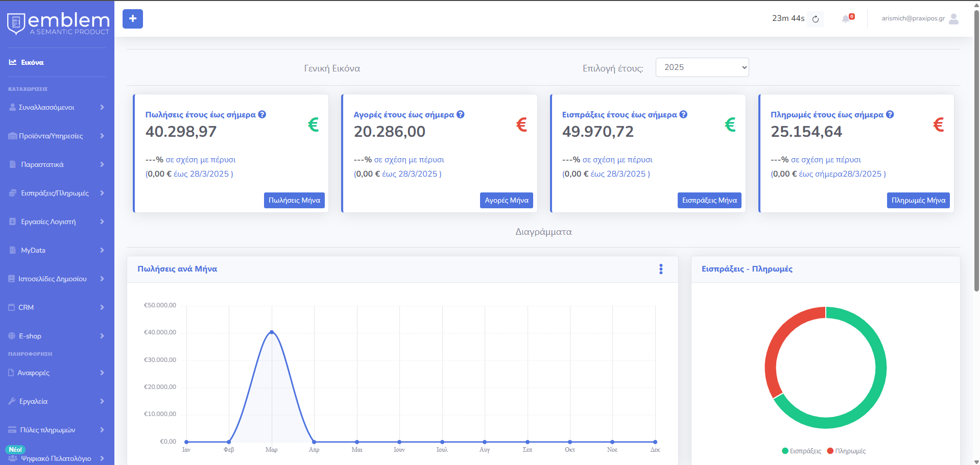Expand the Συναλλασσόμενοι sidebar menu

click(57, 107)
